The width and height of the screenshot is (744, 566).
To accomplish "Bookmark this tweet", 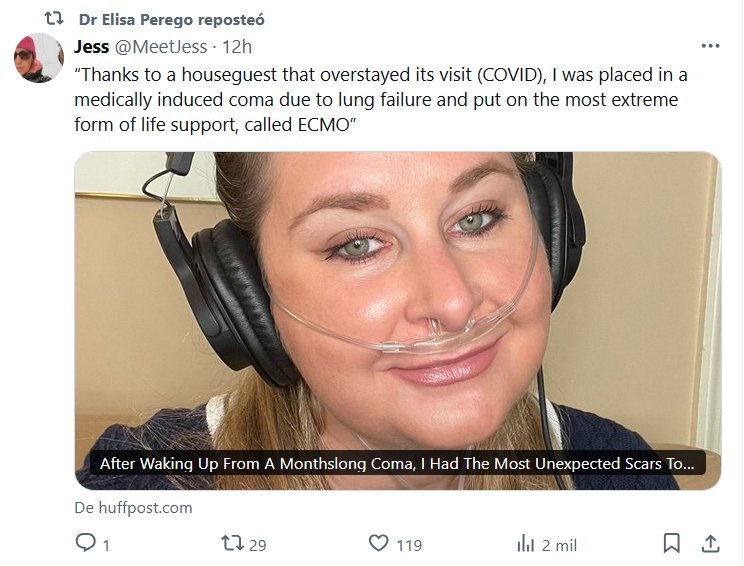I will 672,544.
